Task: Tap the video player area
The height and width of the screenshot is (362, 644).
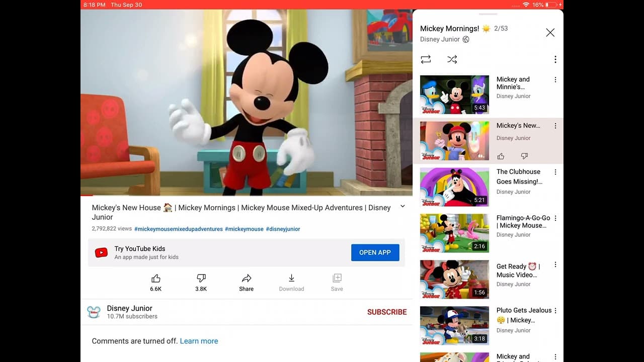Action: pos(247,102)
